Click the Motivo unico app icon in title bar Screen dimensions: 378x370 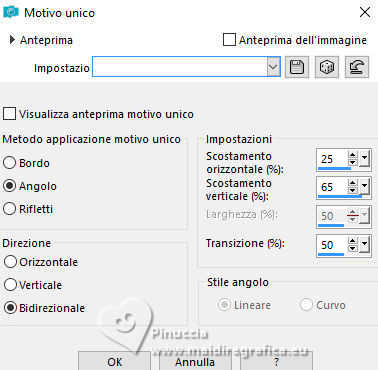tap(11, 12)
